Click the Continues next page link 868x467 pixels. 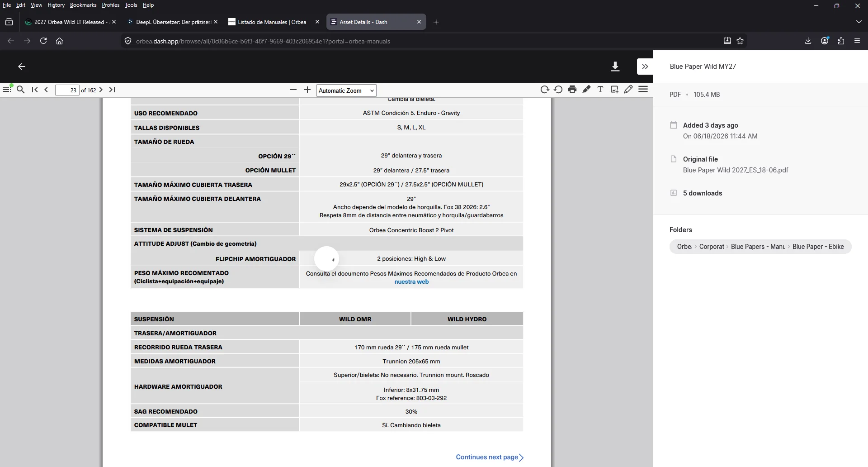(x=490, y=457)
